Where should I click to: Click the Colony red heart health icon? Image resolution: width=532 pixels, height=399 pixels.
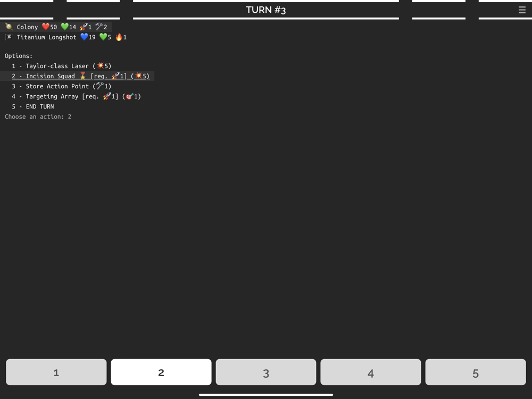(45, 27)
